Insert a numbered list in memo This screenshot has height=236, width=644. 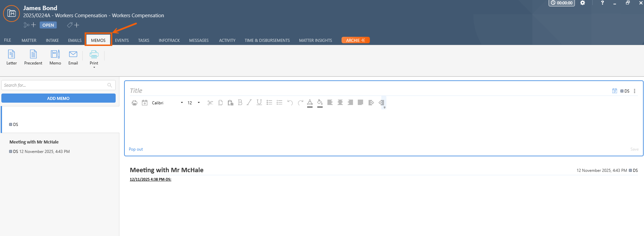pyautogui.click(x=280, y=103)
